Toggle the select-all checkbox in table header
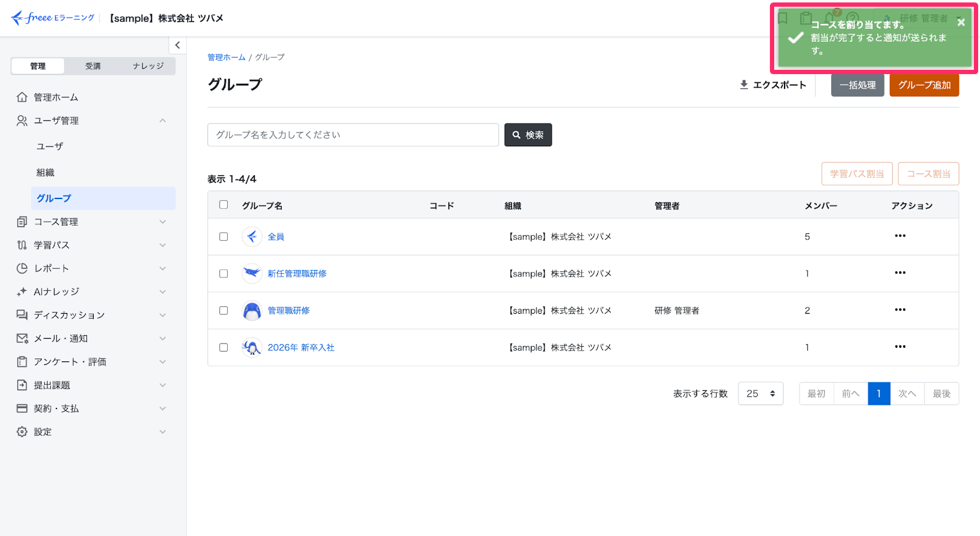This screenshot has height=536, width=980. point(224,205)
